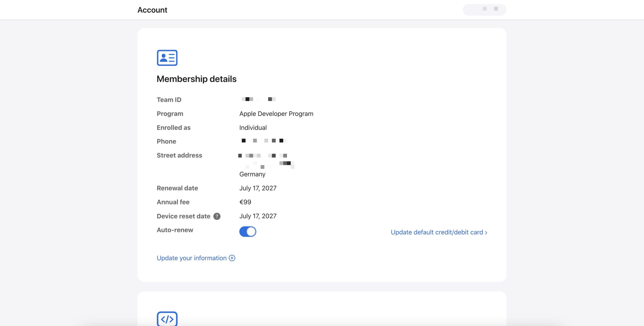
Task: Click the Phone label
Action: click(x=166, y=141)
